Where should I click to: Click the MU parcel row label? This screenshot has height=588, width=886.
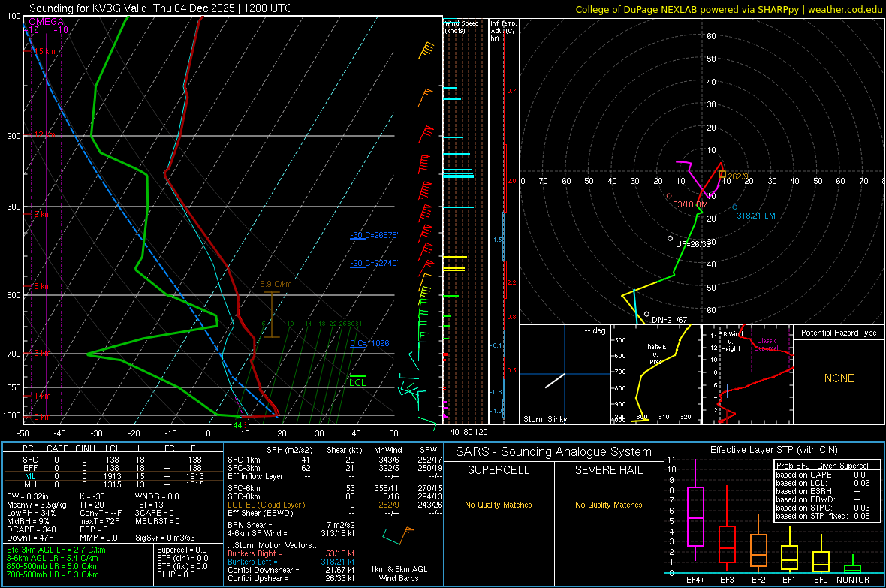coord(31,484)
